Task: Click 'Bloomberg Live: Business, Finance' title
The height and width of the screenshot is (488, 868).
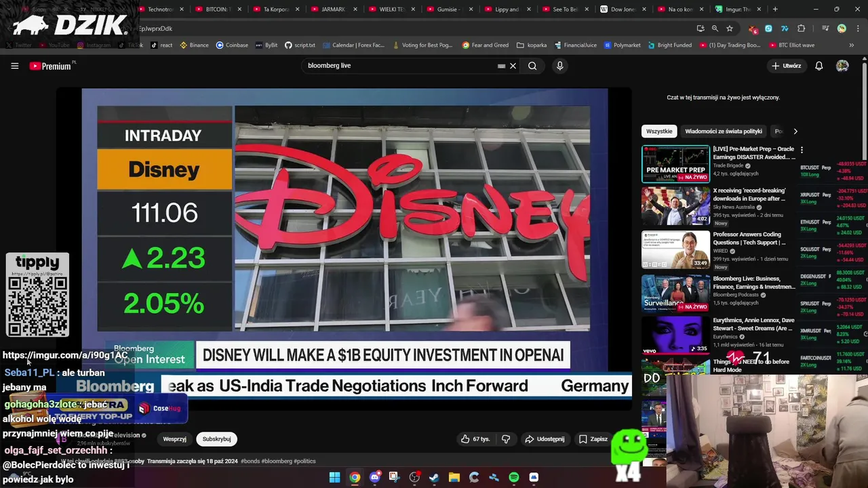Action: [753, 283]
